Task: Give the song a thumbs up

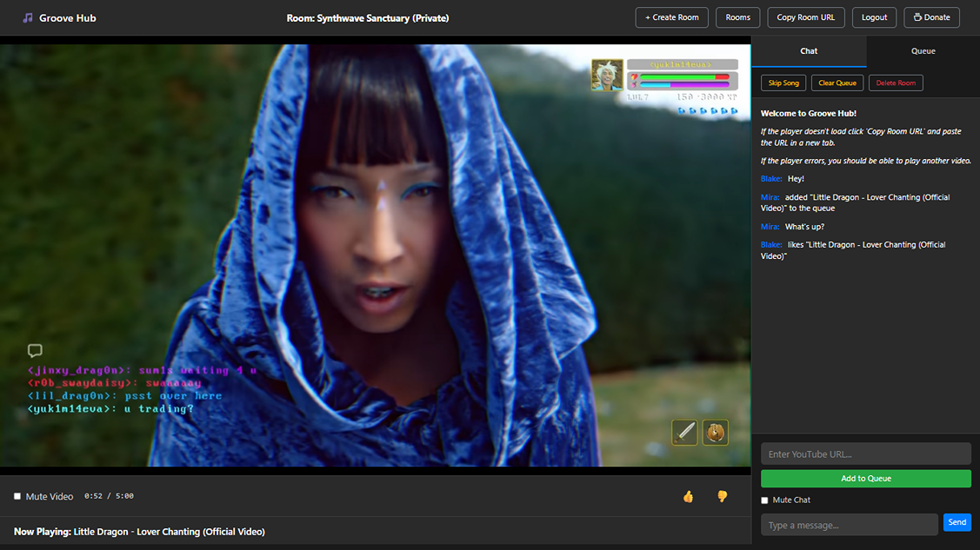Action: click(688, 496)
